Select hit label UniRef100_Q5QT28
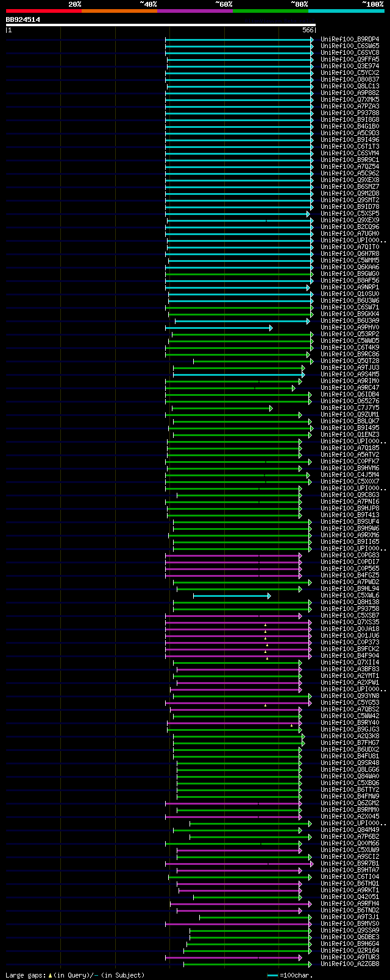 coord(350,361)
